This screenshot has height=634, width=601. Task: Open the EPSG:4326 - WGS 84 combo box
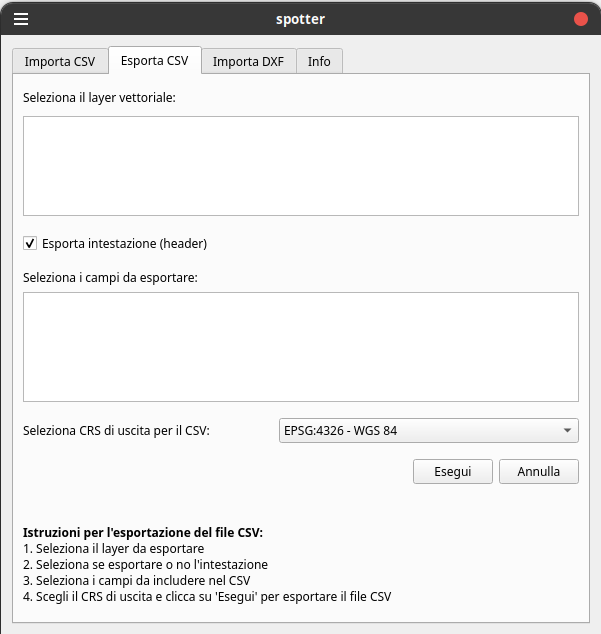coord(420,431)
